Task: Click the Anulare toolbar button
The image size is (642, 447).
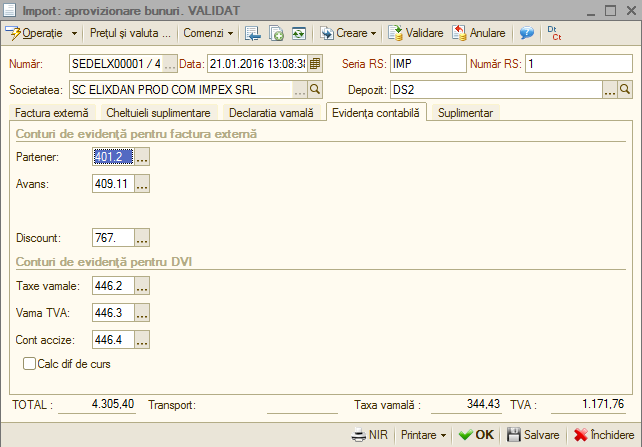Action: point(479,33)
